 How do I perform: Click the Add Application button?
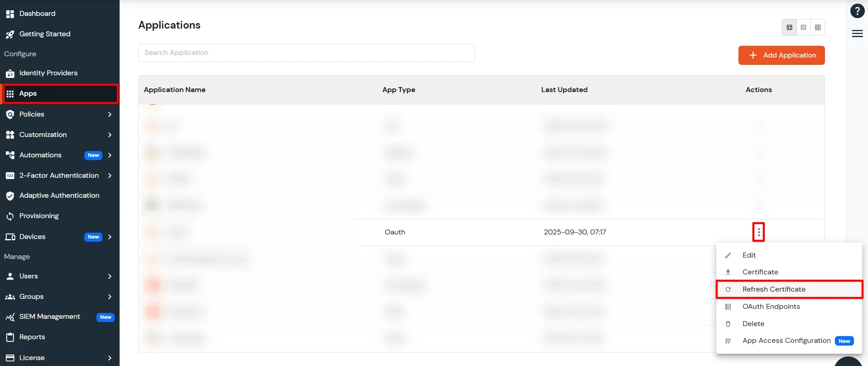pyautogui.click(x=781, y=55)
